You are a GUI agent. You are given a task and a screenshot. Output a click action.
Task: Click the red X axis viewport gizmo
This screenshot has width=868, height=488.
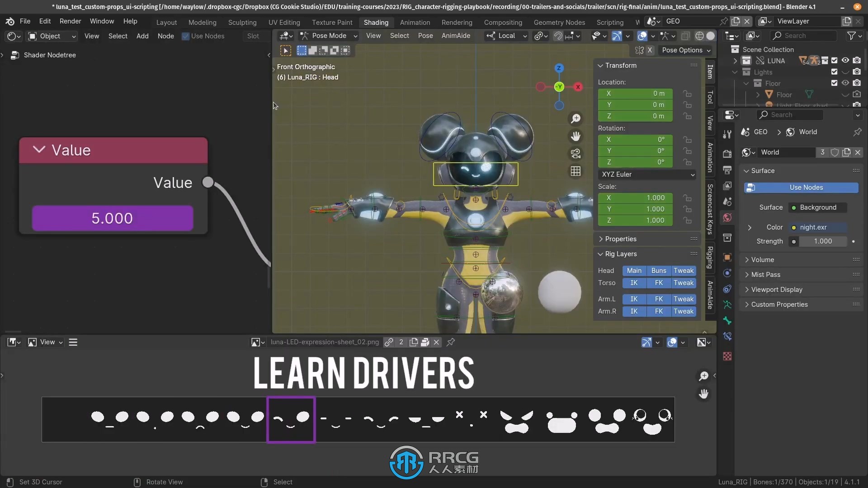click(x=578, y=87)
